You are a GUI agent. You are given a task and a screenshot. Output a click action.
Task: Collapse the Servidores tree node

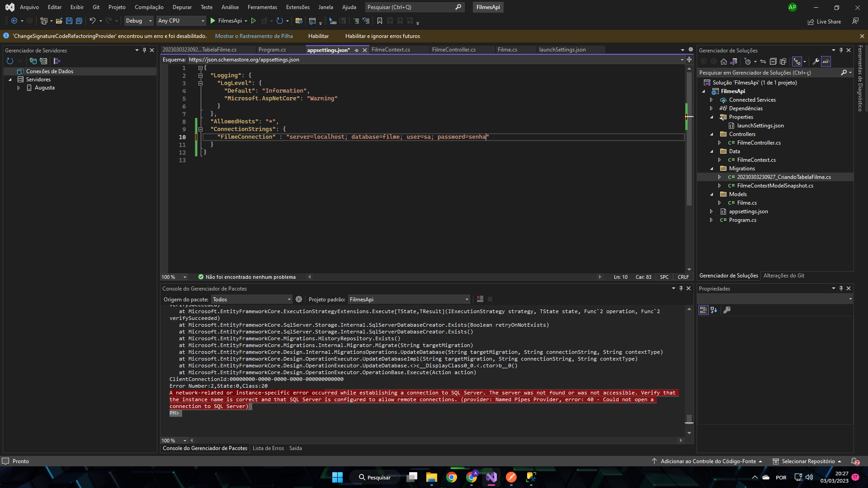[x=10, y=80]
